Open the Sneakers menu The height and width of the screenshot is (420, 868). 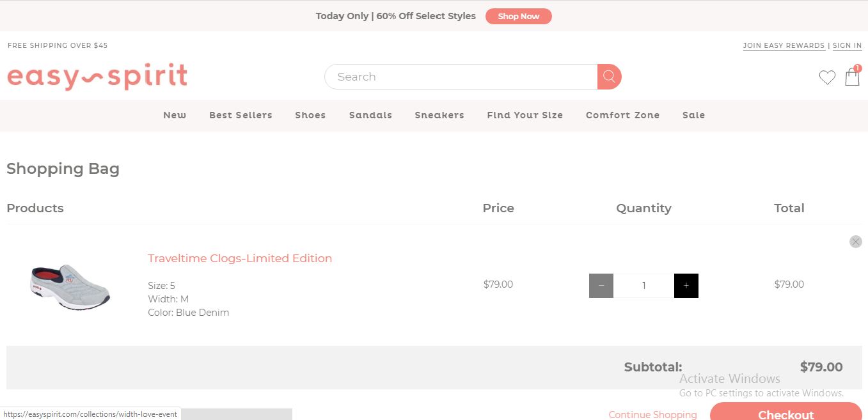439,115
